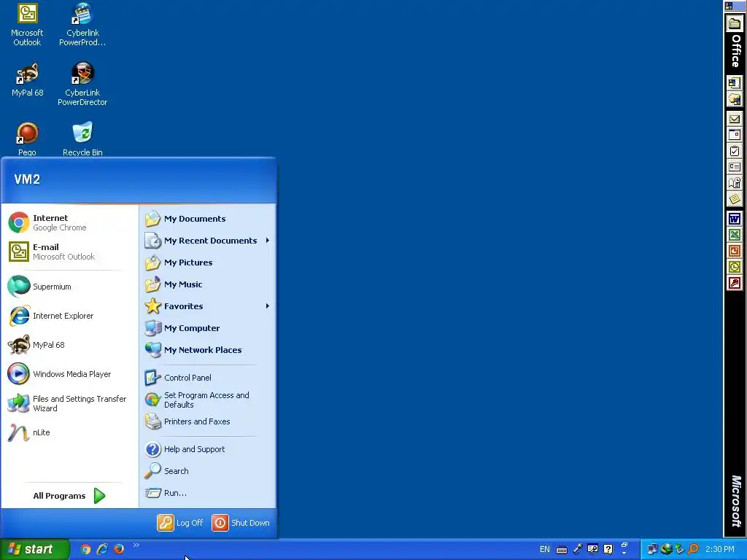Open My Computer from Start menu
Image resolution: width=747 pixels, height=560 pixels.
(x=208, y=328)
